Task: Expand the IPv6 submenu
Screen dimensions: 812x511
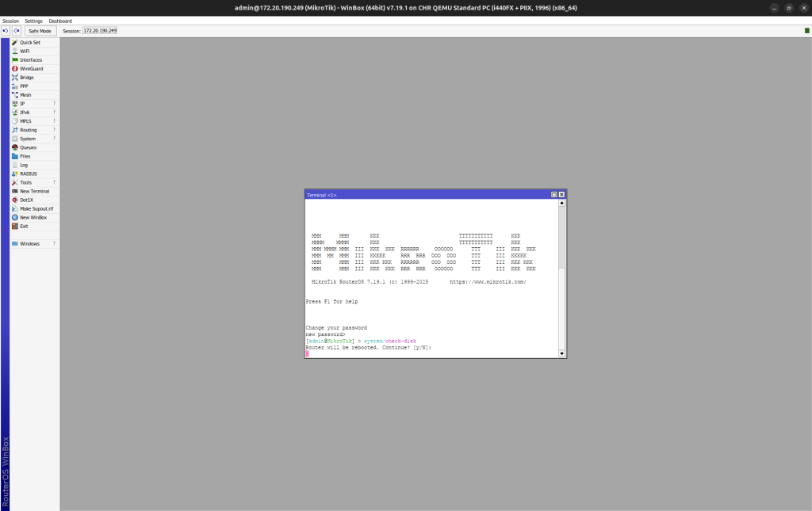Action: coord(34,112)
